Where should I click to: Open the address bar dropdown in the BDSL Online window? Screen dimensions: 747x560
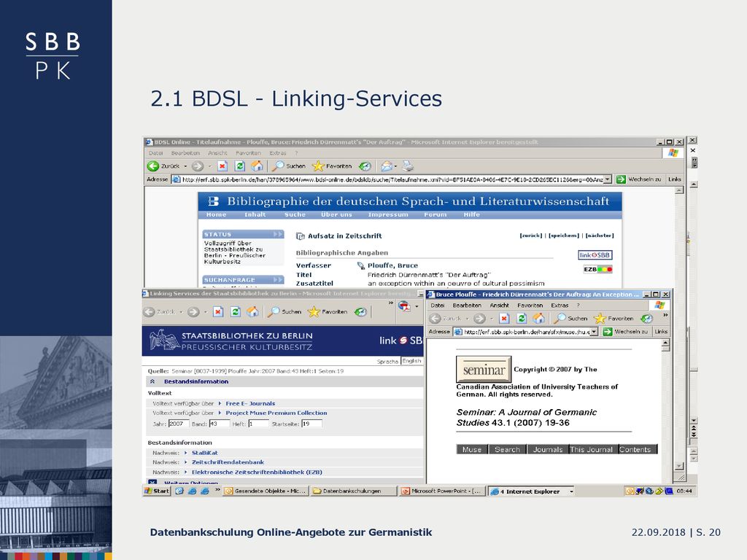pos(608,179)
